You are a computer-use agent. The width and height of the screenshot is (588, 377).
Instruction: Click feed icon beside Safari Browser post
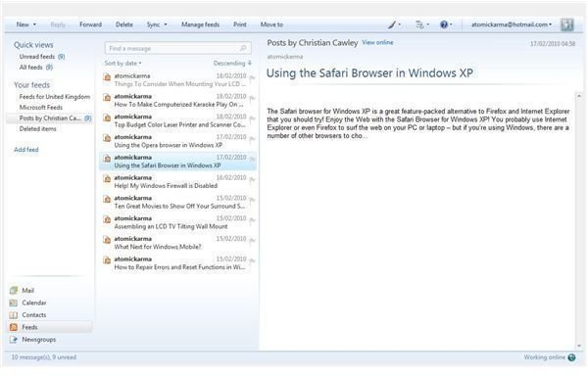[x=107, y=159]
